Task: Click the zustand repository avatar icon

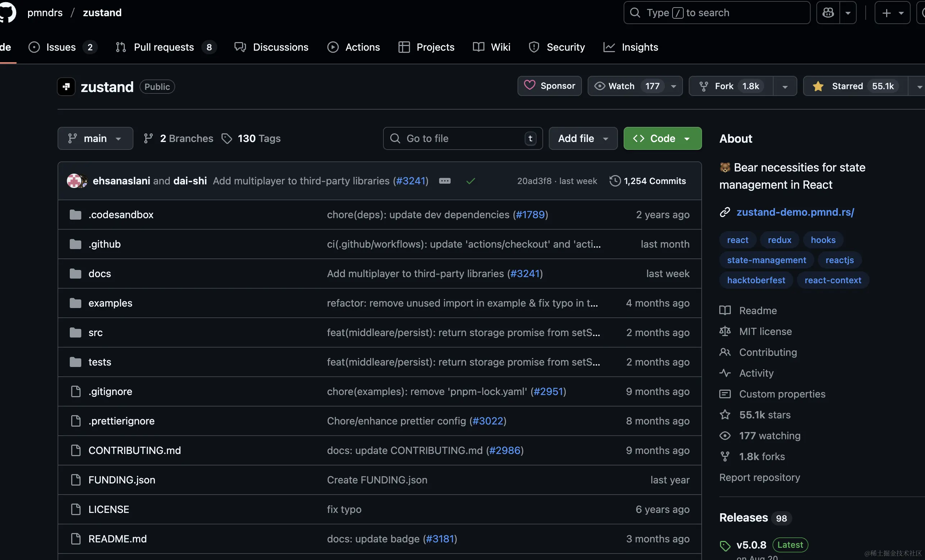Action: (x=66, y=87)
